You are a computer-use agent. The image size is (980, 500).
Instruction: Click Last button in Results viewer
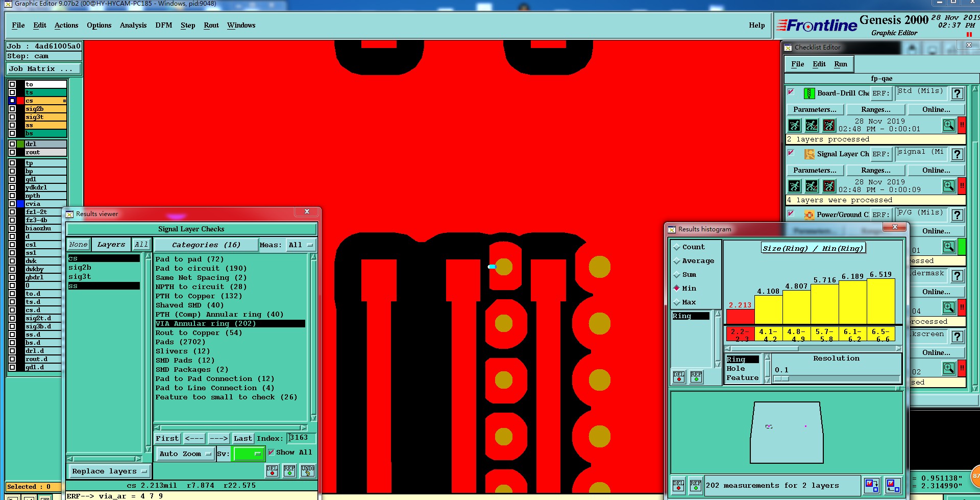pyautogui.click(x=242, y=438)
